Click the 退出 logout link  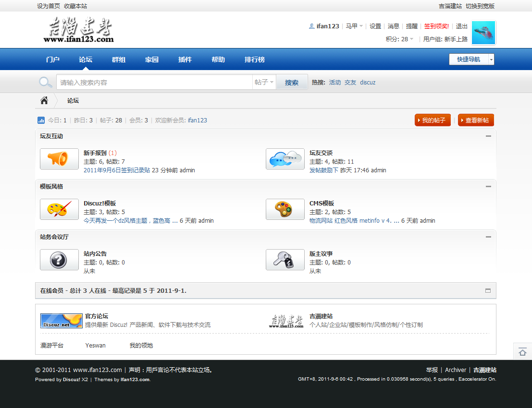tap(461, 26)
